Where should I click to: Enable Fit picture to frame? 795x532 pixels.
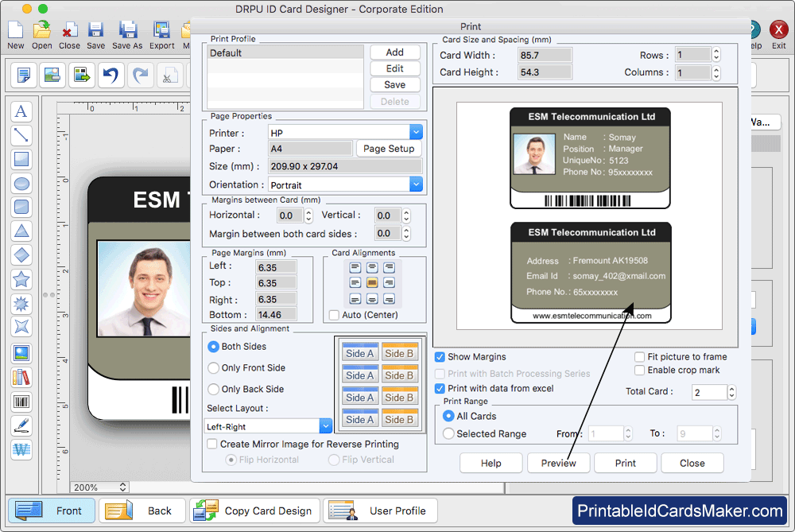(639, 357)
